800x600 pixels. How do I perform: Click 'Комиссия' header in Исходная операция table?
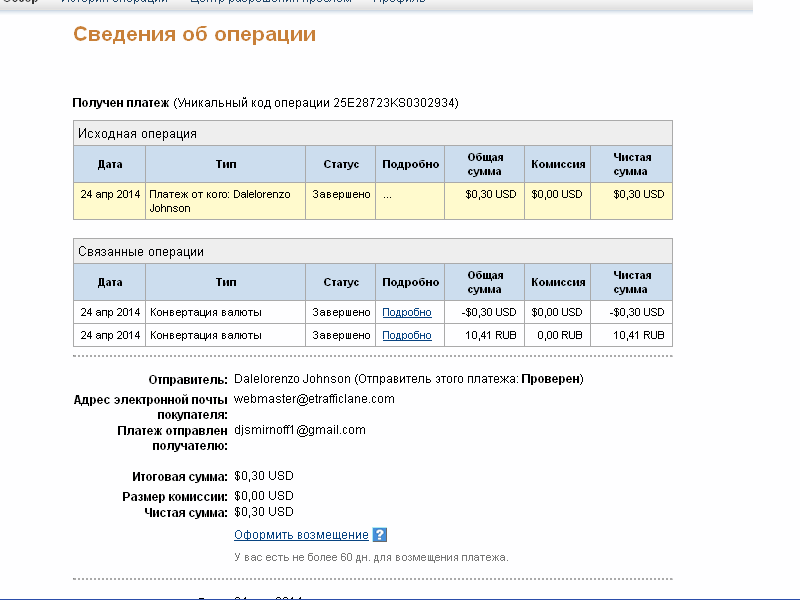pyautogui.click(x=558, y=164)
